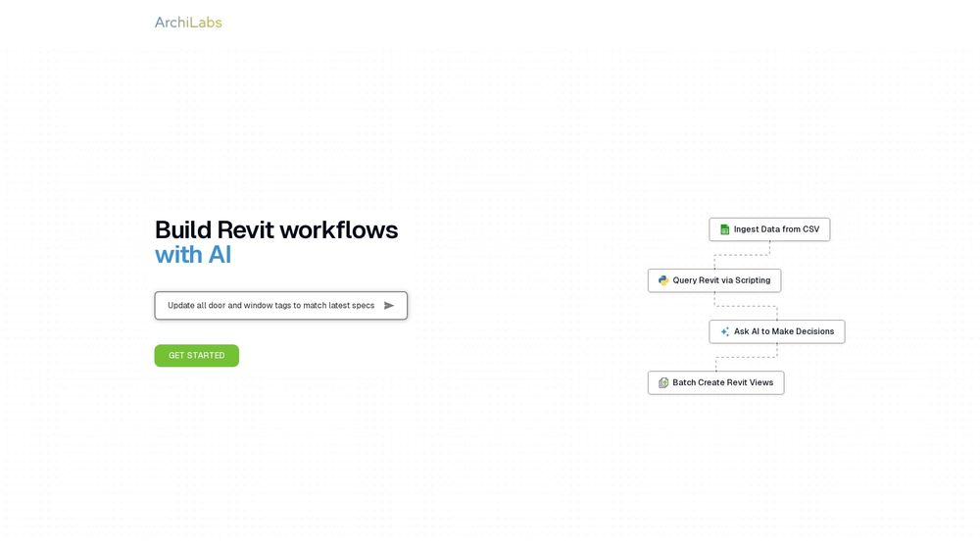This screenshot has height=552, width=980.
Task: Click the dashed connector between Query Revit and Ask AI
Action: point(746,306)
